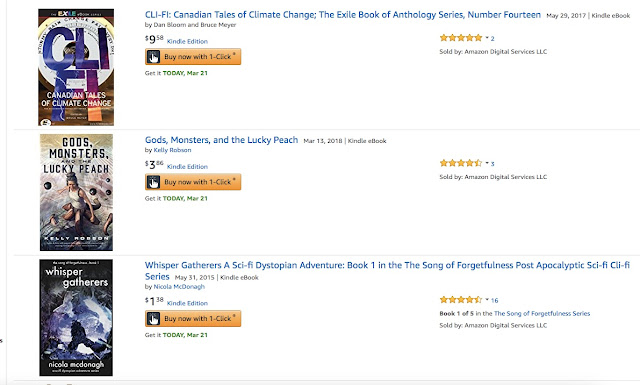
Task: View author Nicola McDonagh's page
Action: pos(179,287)
